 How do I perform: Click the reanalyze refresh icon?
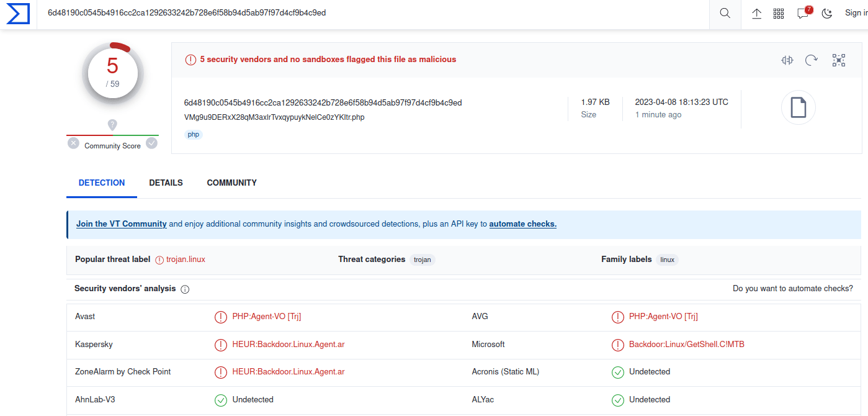[812, 60]
